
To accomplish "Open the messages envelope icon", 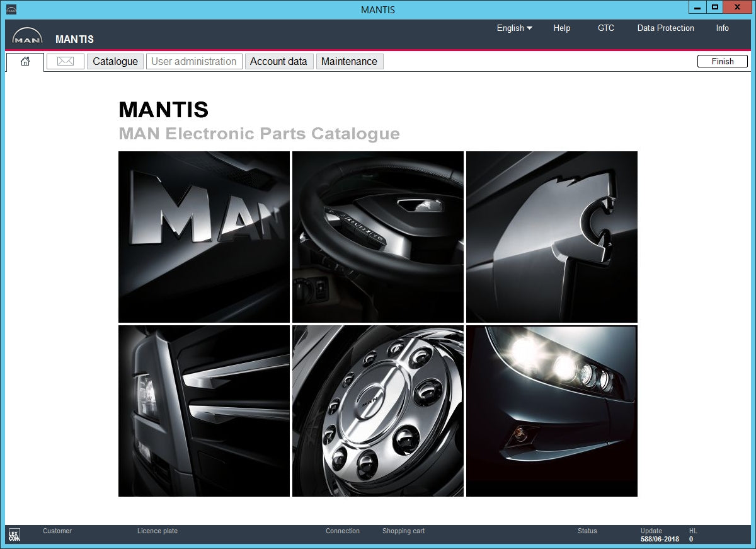I will point(65,61).
